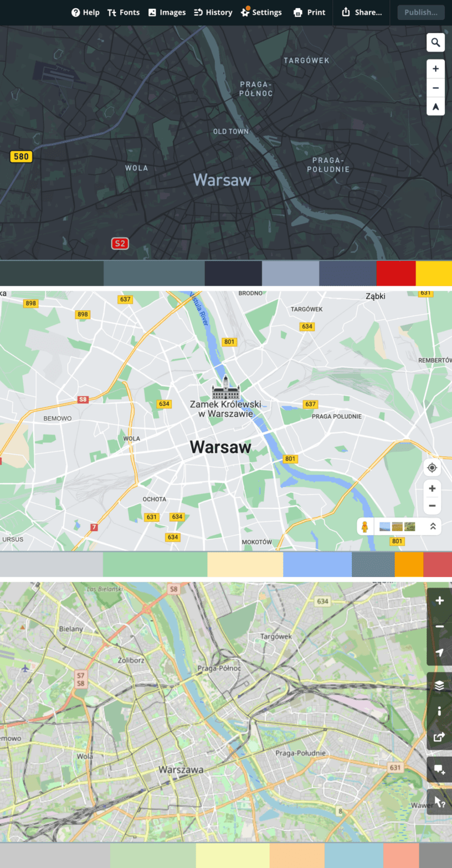The image size is (452, 868).
Task: Zoom out on the Google-style Warsaw map
Action: pyautogui.click(x=432, y=506)
